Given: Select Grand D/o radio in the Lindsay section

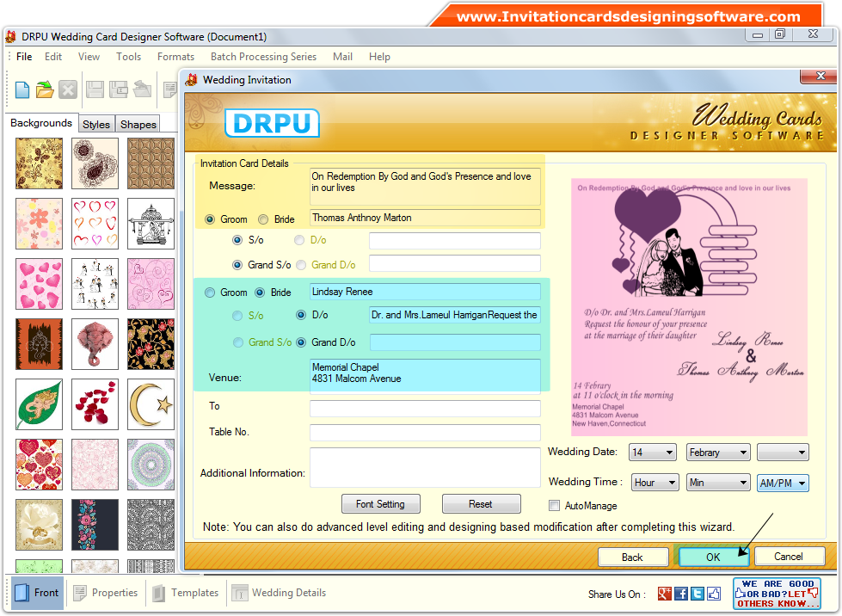Looking at the screenshot, I should coord(301,342).
